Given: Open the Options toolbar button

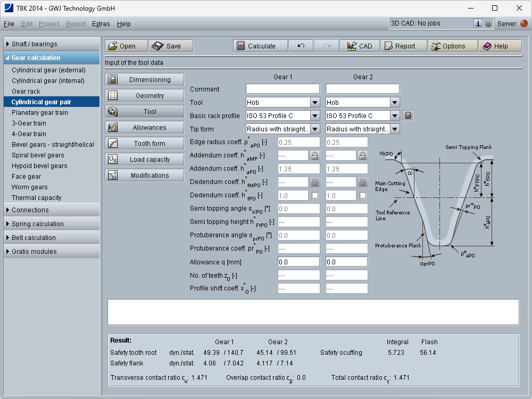Looking at the screenshot, I should [452, 46].
